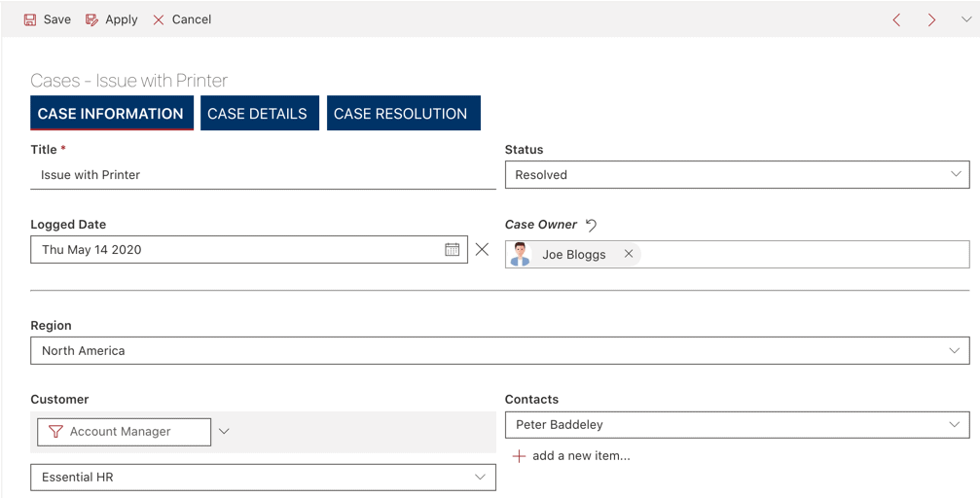
Task: Click the Account Manager filter icon
Action: [55, 432]
